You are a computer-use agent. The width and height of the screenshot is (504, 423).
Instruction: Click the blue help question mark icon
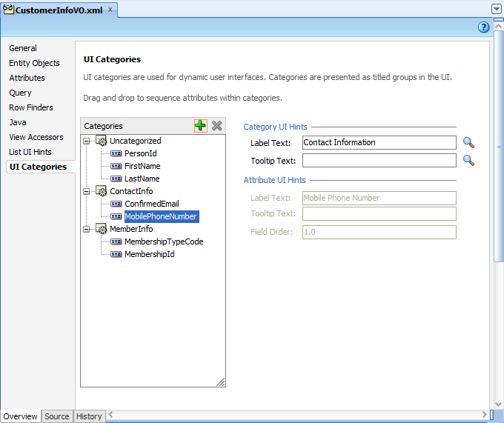[x=483, y=27]
